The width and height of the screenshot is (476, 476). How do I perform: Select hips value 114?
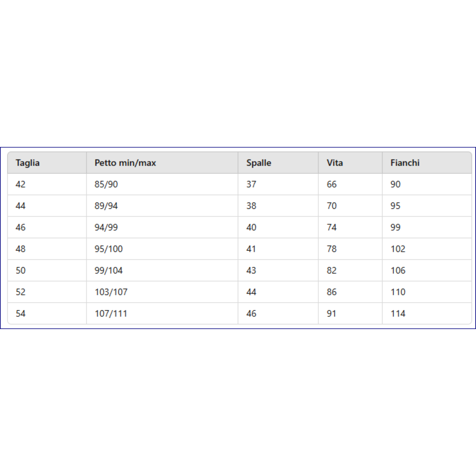coord(398,314)
